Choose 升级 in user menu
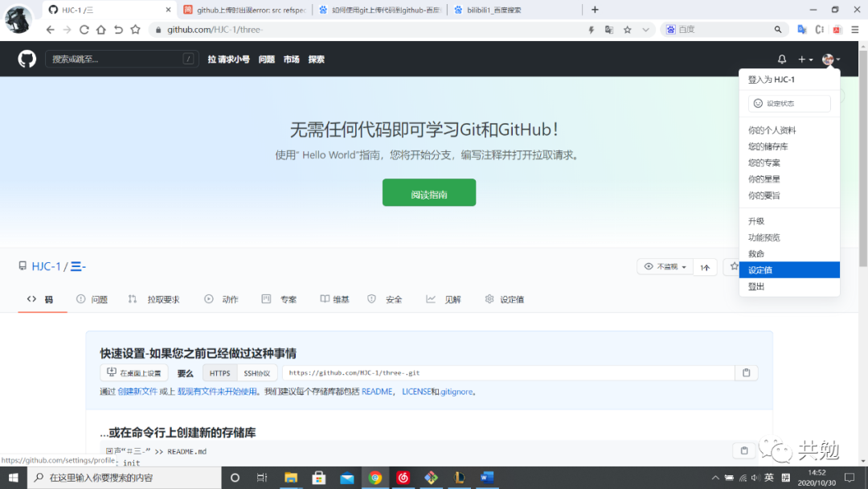Viewport: 868px width, 489px height. coord(756,221)
